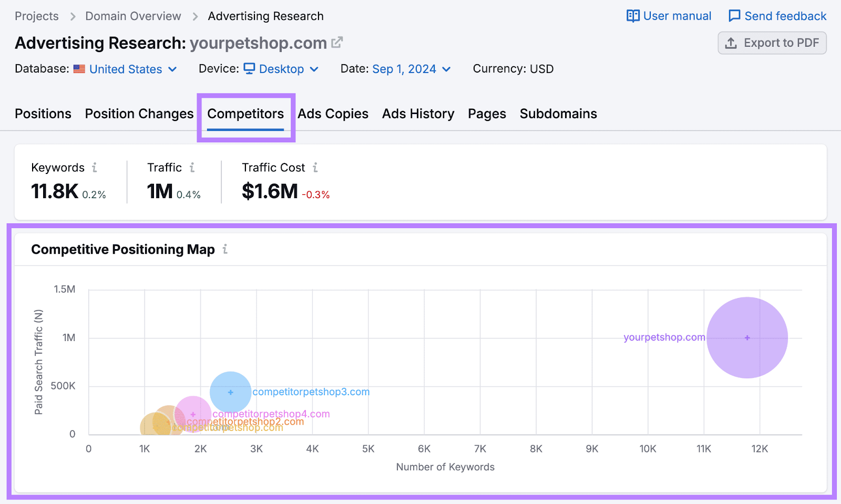This screenshot has height=504, width=841.
Task: Click the upload icon on Export to PDF
Action: (x=731, y=43)
